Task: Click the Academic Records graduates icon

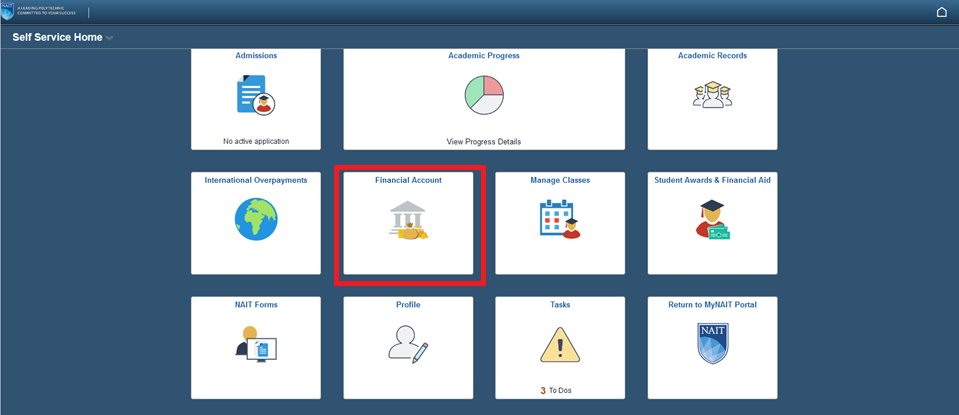Action: (712, 94)
